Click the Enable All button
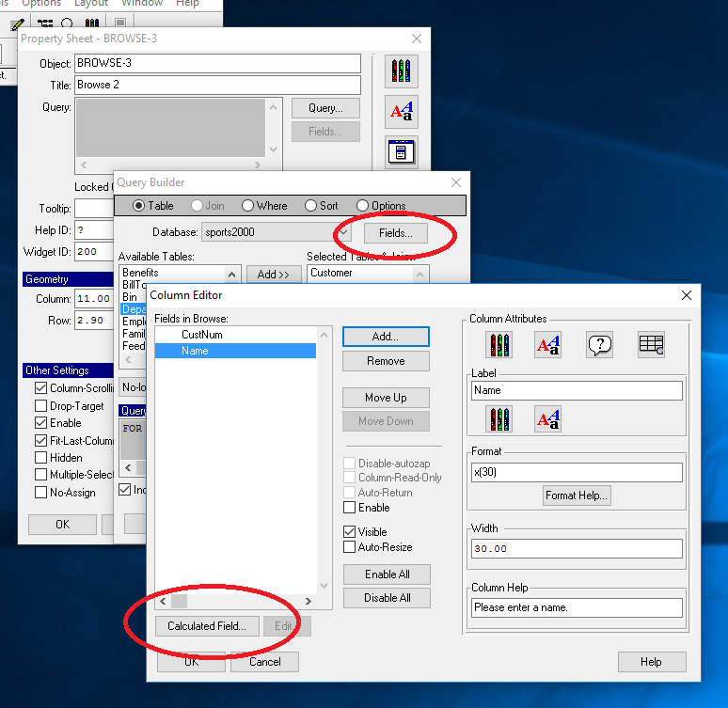The image size is (728, 708). point(387,574)
